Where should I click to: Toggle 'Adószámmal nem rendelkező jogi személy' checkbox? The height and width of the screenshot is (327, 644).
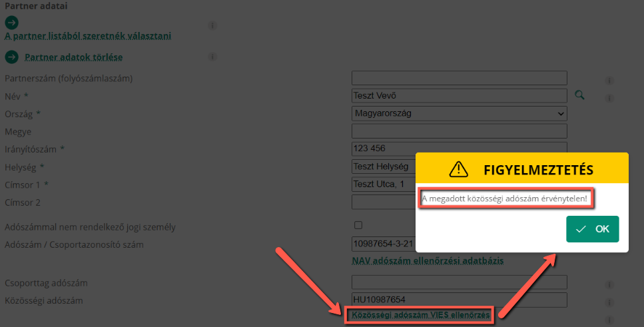(x=358, y=225)
